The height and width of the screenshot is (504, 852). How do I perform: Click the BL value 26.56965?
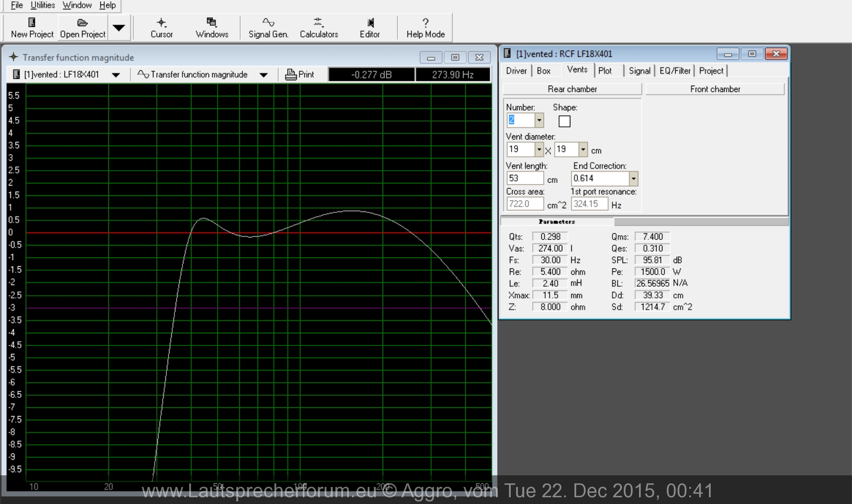point(652,283)
